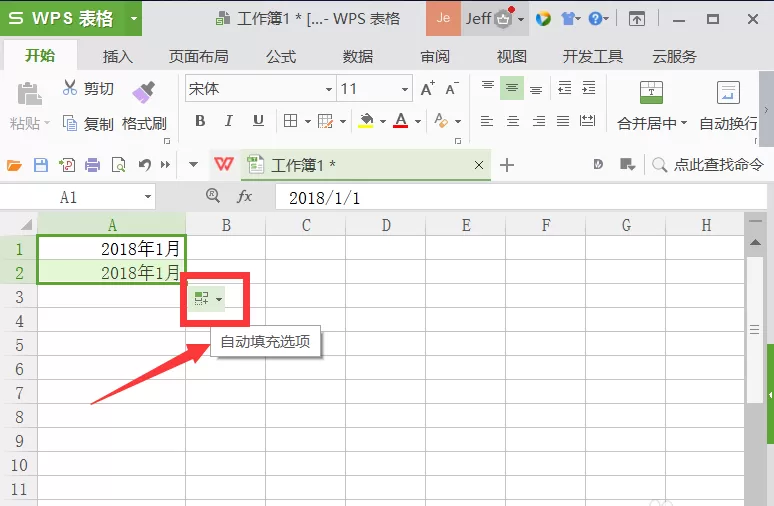Apply red font color
Screen dimensions: 774x506
point(401,121)
